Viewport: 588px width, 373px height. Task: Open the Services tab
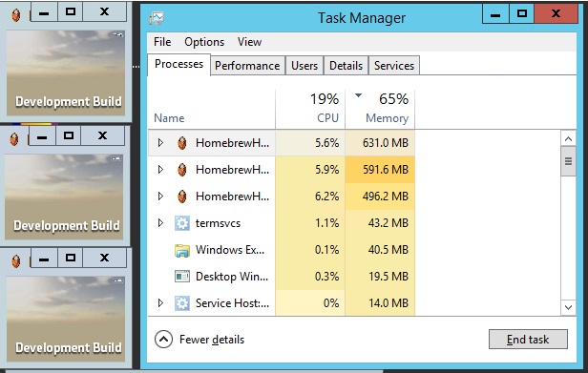[394, 66]
